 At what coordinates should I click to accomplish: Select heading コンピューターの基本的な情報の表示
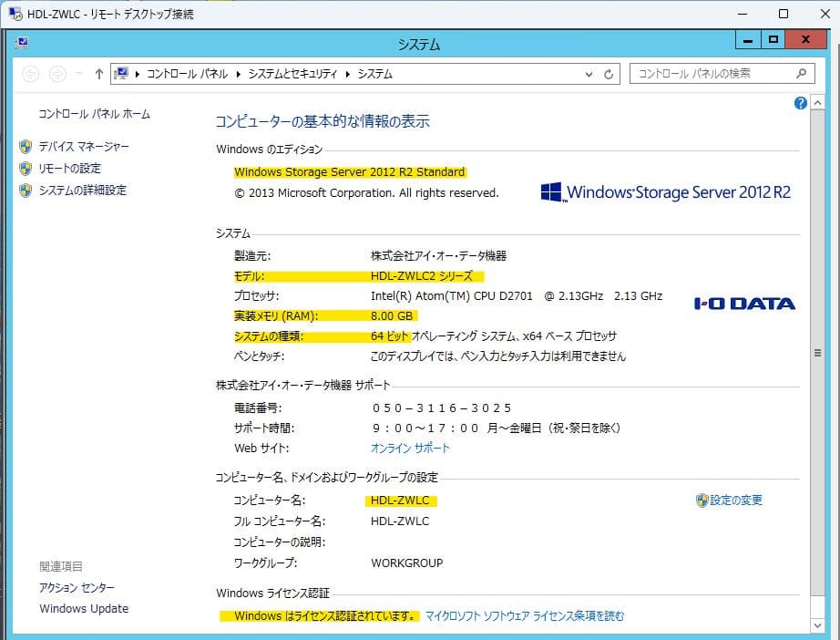click(x=323, y=121)
